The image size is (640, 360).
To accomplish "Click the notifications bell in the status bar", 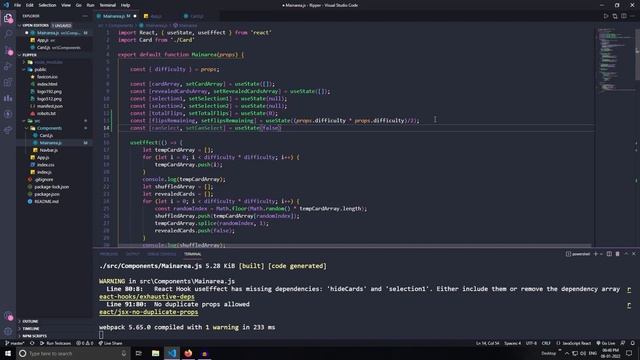I will 633,343.
